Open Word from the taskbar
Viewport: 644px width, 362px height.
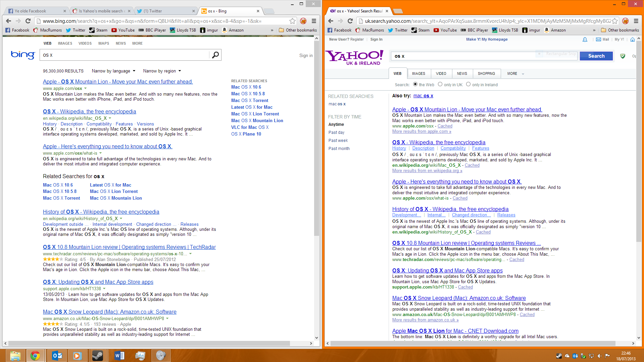point(119,356)
